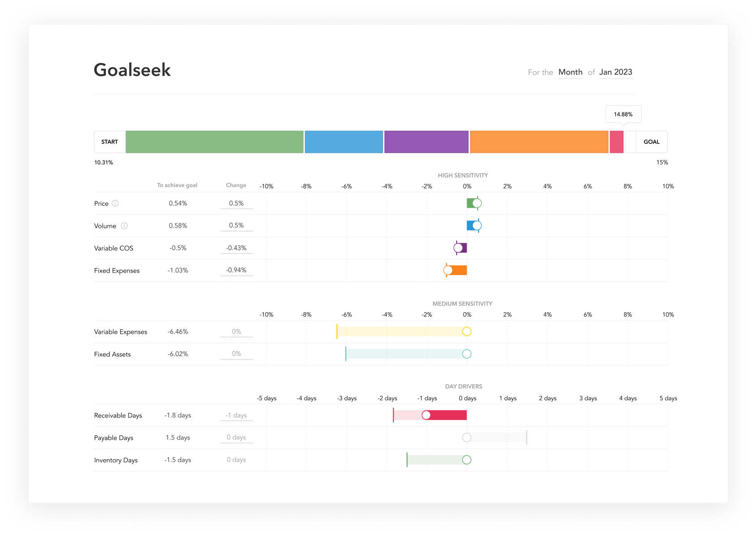Click the Fixed Expenses change input field
Viewport: 756px width, 535px height.
(237, 270)
